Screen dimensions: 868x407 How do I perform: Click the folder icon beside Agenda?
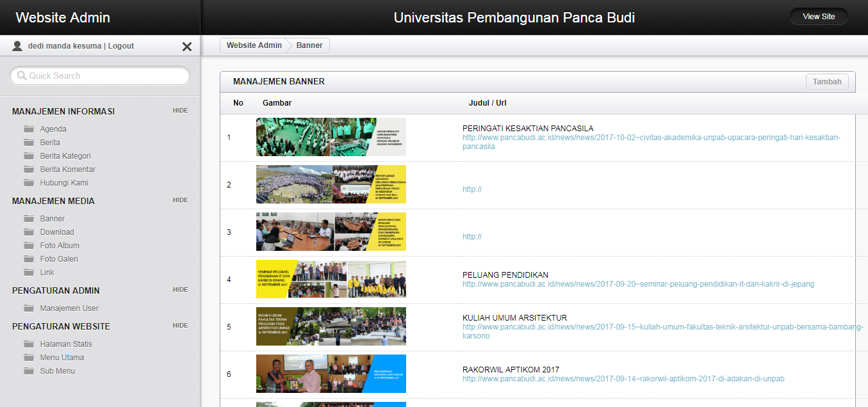29,129
